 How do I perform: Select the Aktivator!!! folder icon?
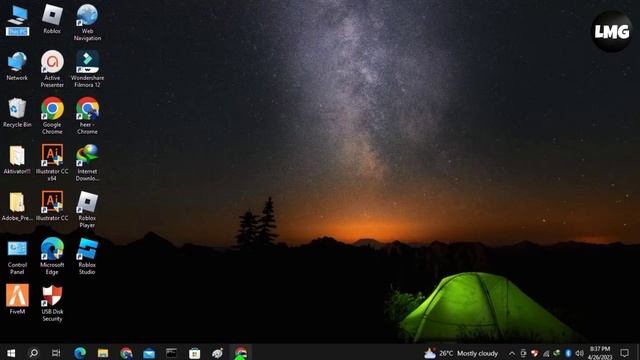pyautogui.click(x=17, y=160)
